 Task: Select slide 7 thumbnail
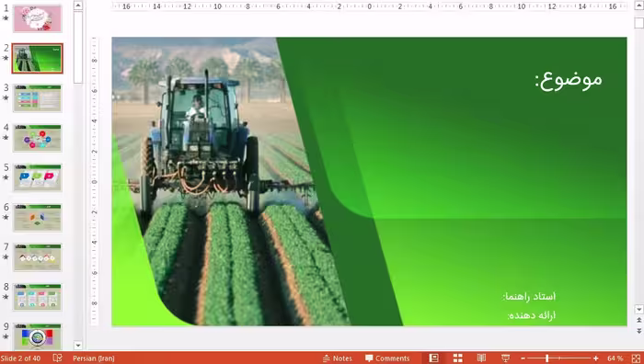[x=38, y=257]
